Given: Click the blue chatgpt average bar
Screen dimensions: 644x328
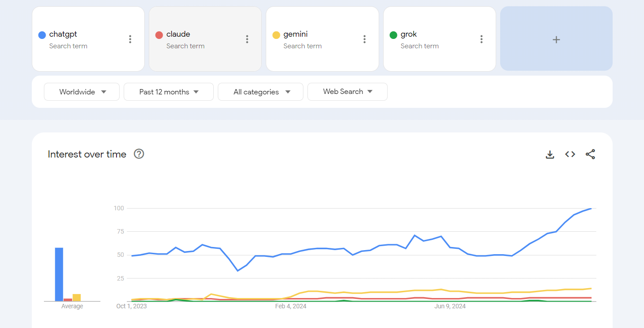Looking at the screenshot, I should pos(59,274).
